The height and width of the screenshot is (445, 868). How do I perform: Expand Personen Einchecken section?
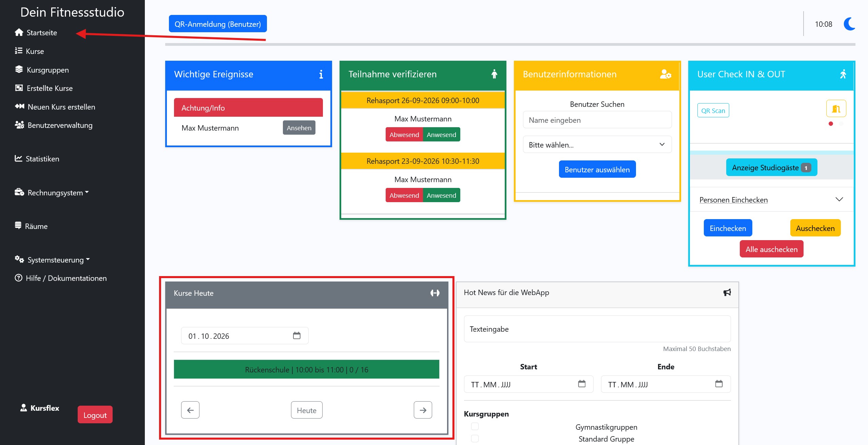coord(771,199)
